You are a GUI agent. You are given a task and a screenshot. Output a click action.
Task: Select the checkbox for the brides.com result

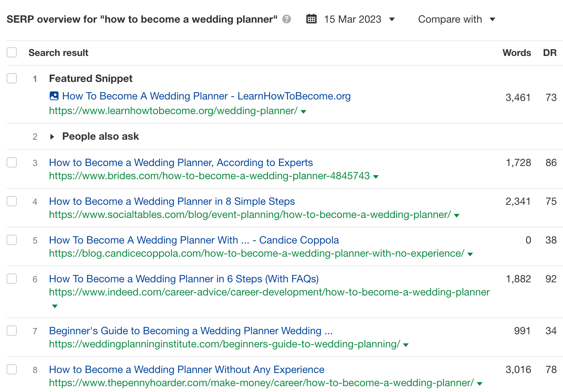[11, 162]
